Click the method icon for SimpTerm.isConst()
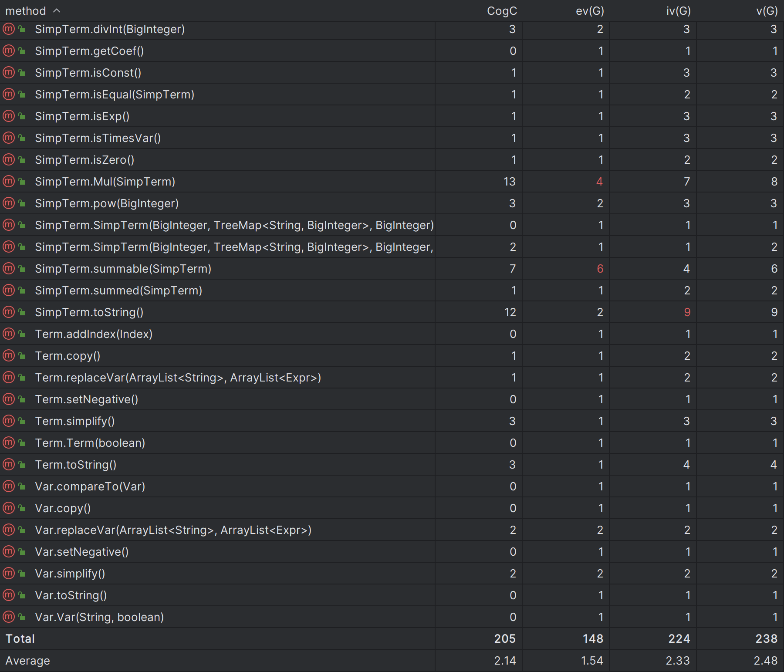This screenshot has width=784, height=672. (9, 73)
